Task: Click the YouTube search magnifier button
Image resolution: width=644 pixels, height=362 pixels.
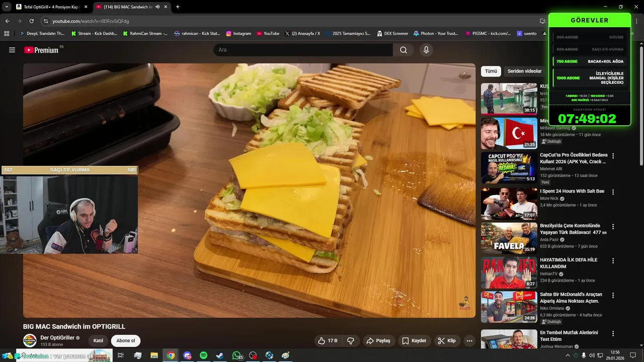Action: (x=404, y=50)
